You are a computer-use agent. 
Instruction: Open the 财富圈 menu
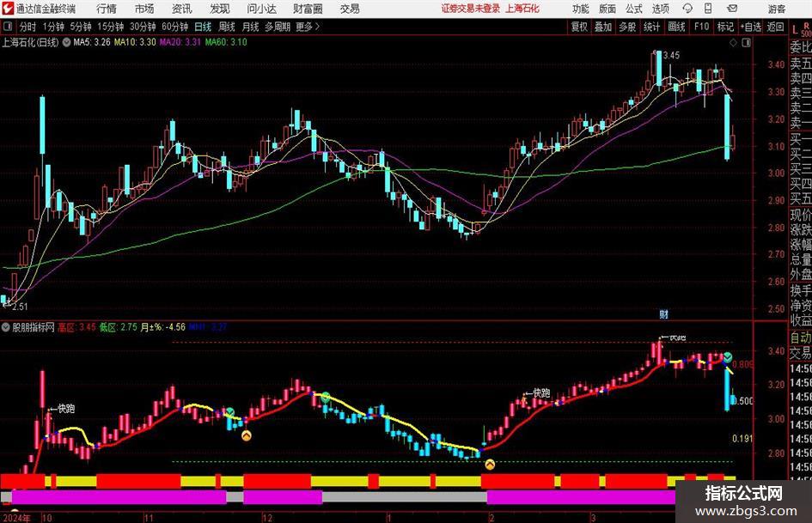[308, 9]
